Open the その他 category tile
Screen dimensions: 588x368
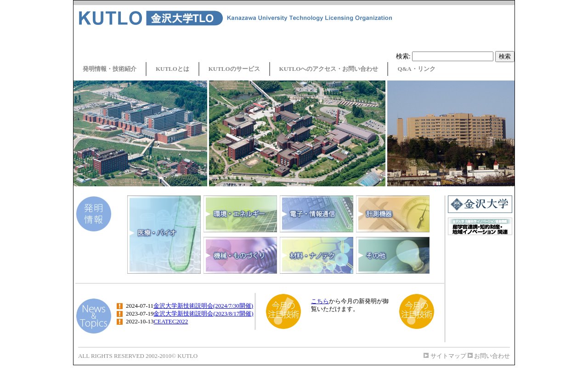click(393, 255)
